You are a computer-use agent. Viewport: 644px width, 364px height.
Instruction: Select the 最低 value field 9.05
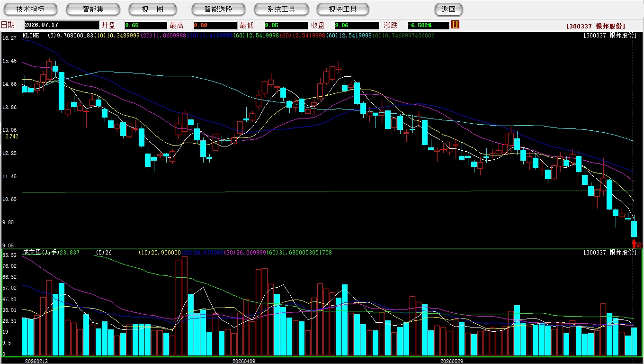point(286,25)
